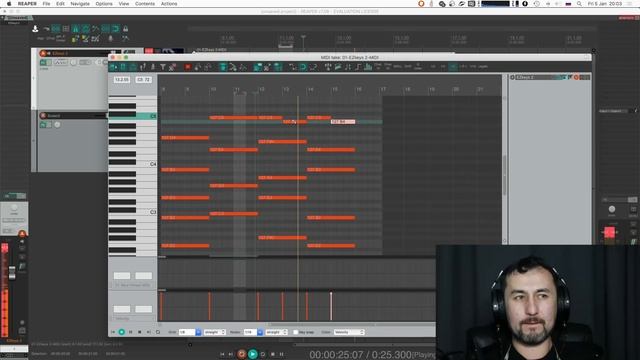Stop playback from the main transport
640x360 pixels.
coord(272,354)
